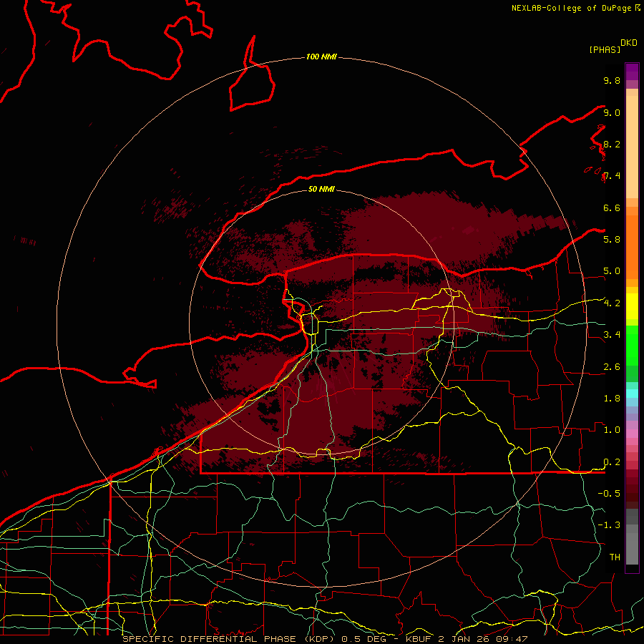Pick the cyan color bar segment
This screenshot has width=644, height=644.
coord(632,393)
